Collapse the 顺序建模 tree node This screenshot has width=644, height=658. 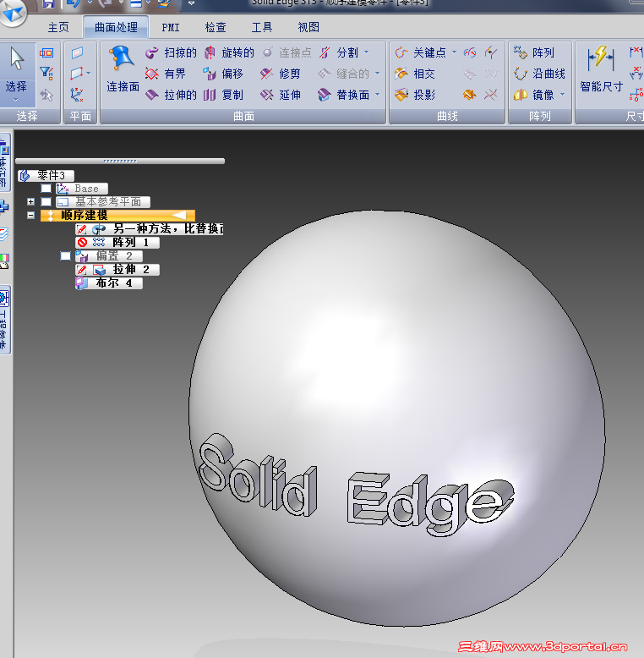point(30,216)
